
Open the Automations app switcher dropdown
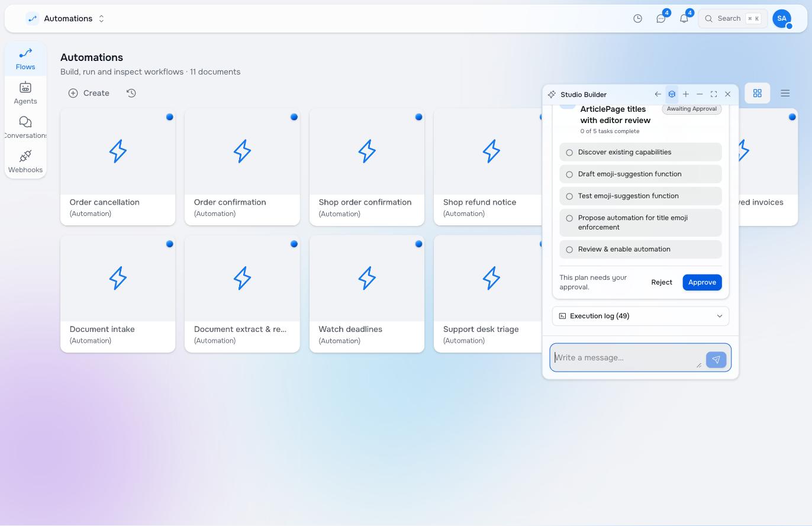click(x=101, y=18)
